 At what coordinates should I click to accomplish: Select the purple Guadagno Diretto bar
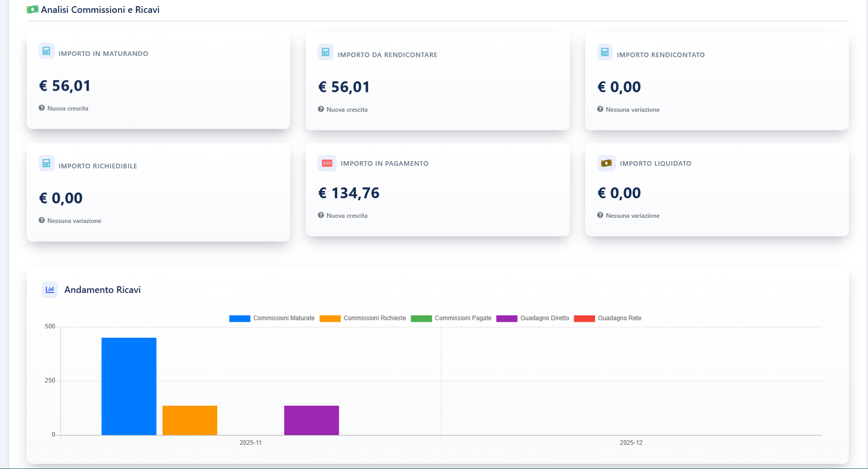click(311, 420)
